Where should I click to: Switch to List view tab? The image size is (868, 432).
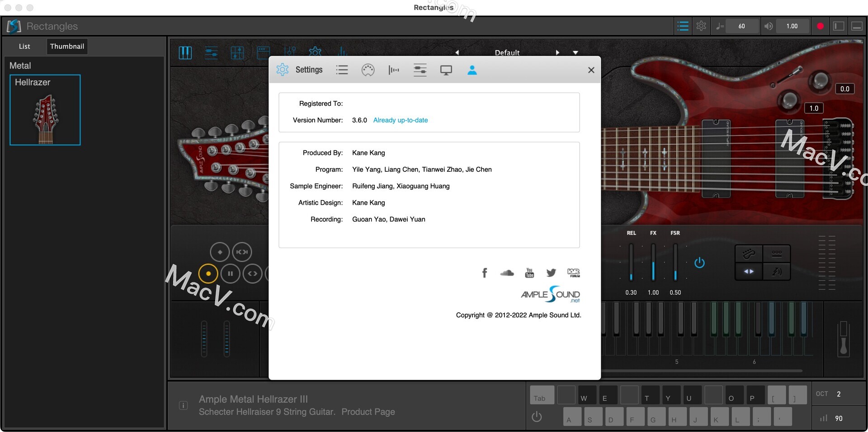coord(24,46)
